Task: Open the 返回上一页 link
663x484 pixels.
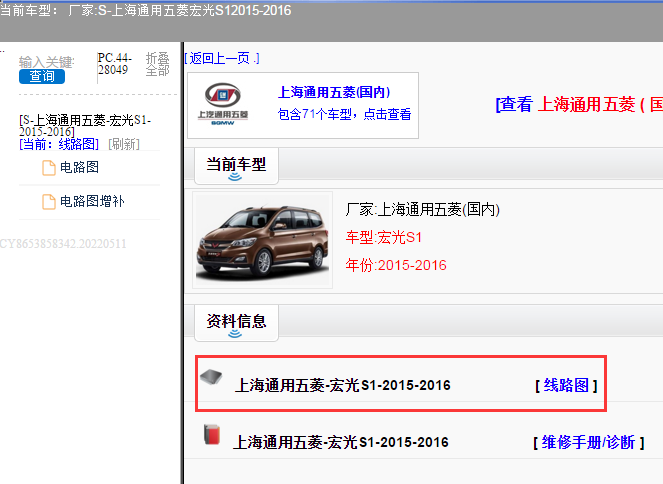Action: coord(222,58)
